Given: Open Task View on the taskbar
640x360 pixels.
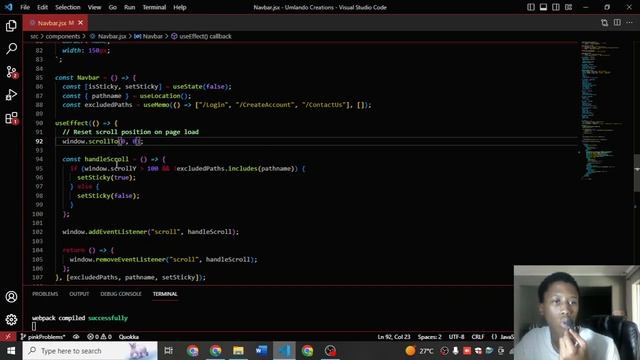Looking at the screenshot, I should click(169, 351).
